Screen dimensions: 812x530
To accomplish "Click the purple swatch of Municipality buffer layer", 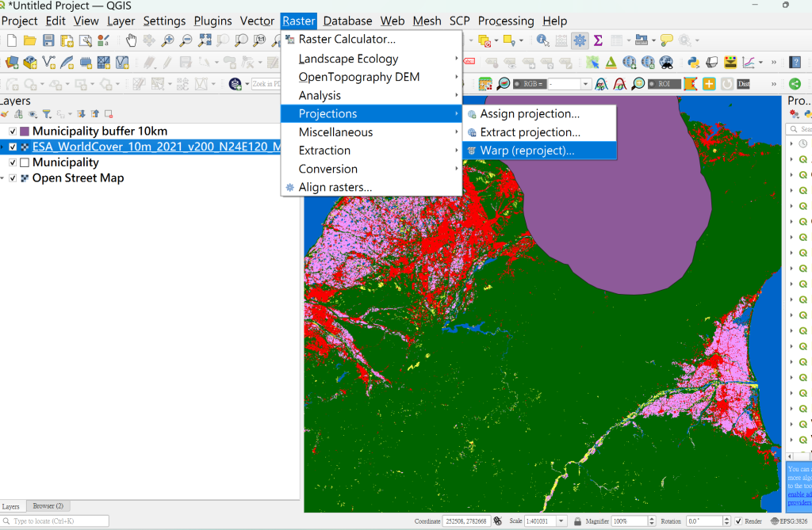I will (25, 132).
